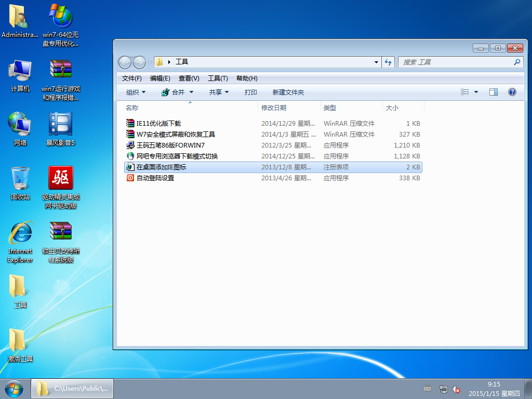532x399 pixels.
Task: Select the 自动登陆设置 file
Action: coord(155,178)
